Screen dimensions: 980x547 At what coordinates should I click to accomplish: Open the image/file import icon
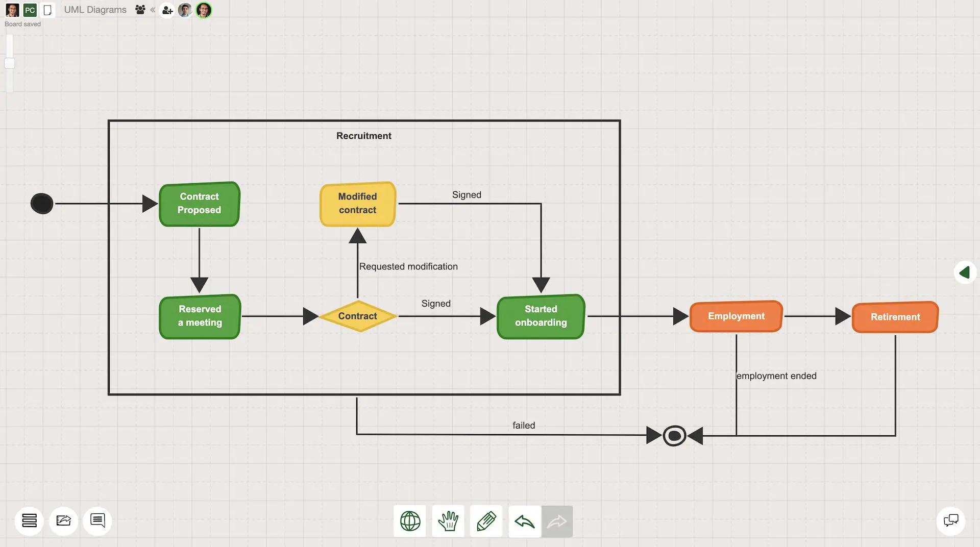(x=64, y=520)
